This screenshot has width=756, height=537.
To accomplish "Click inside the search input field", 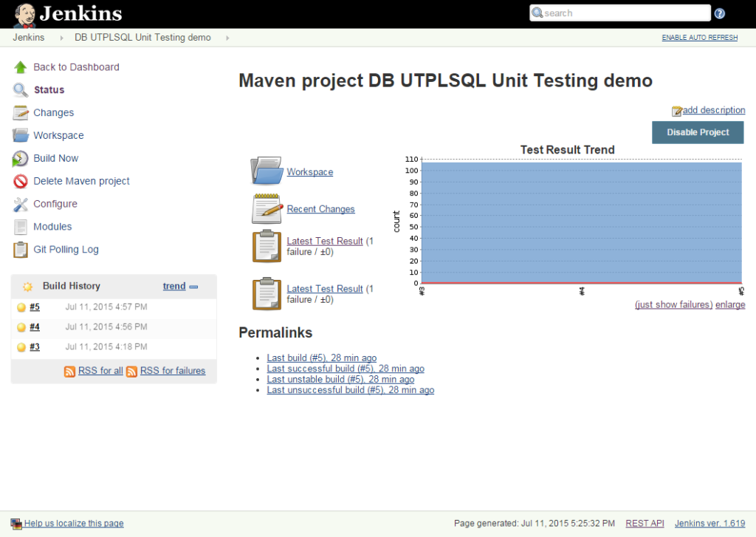I will click(620, 13).
